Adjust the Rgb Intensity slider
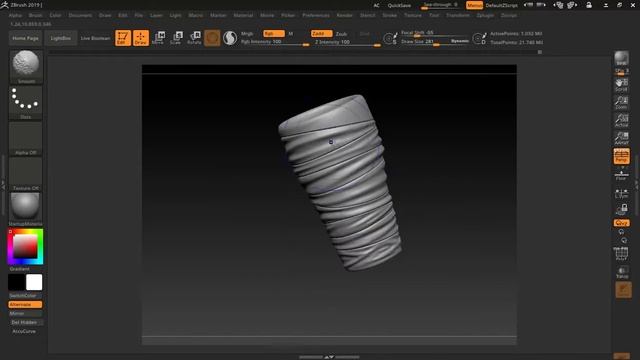 [x=275, y=42]
